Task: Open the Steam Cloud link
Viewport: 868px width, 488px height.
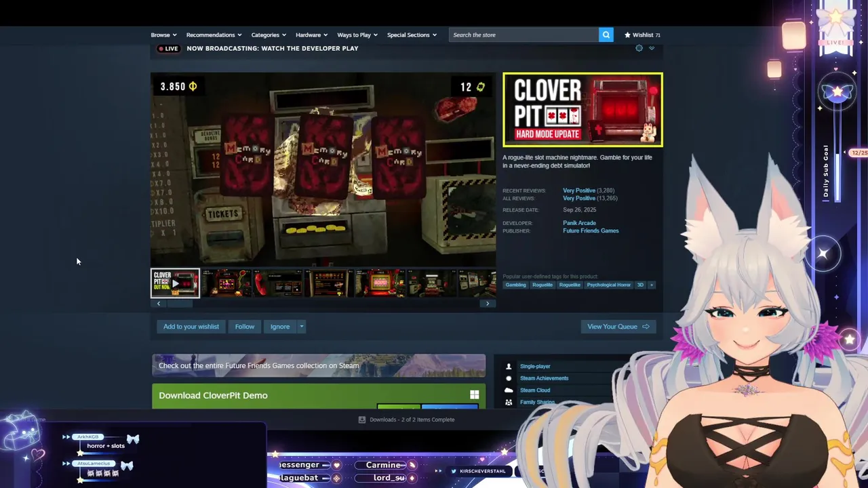Action: (535, 390)
